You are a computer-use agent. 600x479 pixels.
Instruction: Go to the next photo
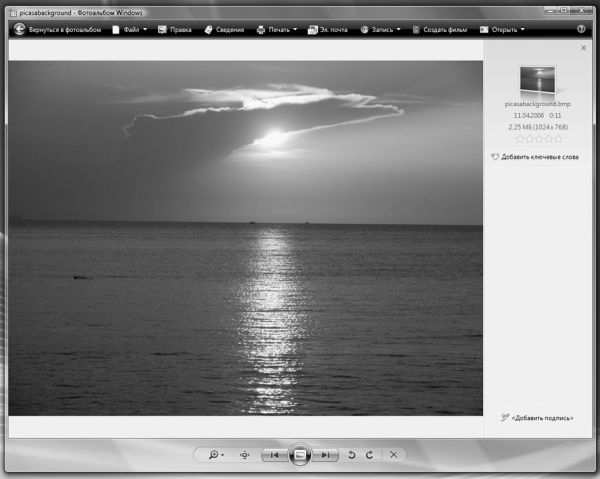[326, 455]
